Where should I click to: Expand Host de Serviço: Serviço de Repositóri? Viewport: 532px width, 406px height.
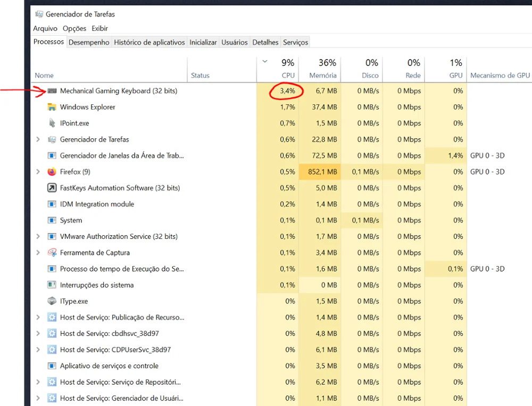pos(38,382)
